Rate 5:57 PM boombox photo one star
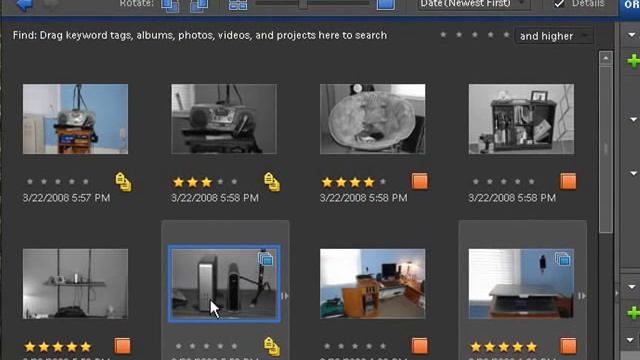640x360 pixels. [30, 182]
